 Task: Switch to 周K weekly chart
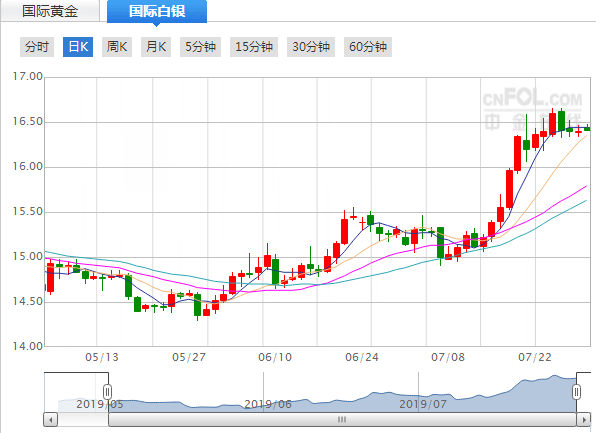pos(117,47)
